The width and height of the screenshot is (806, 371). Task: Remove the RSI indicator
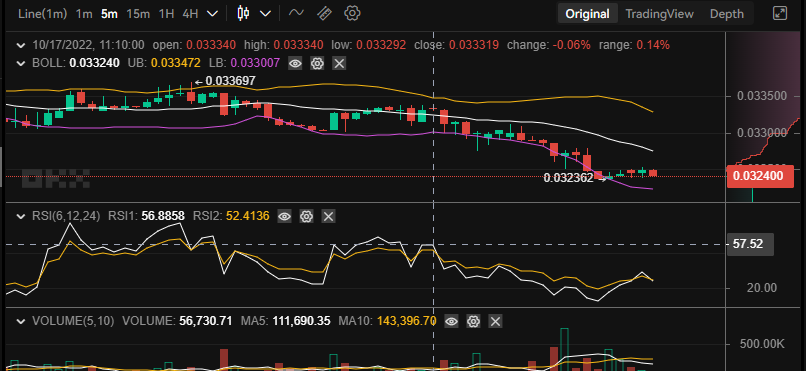click(328, 216)
